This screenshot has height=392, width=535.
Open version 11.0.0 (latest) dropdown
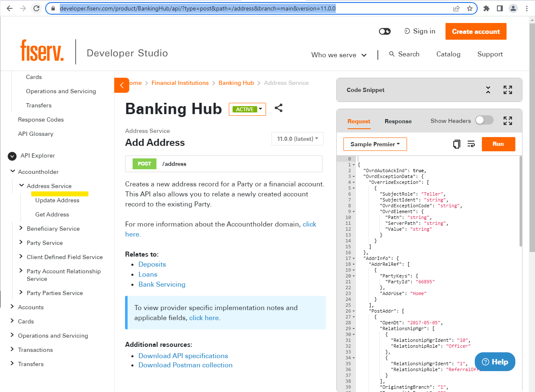[x=297, y=139]
